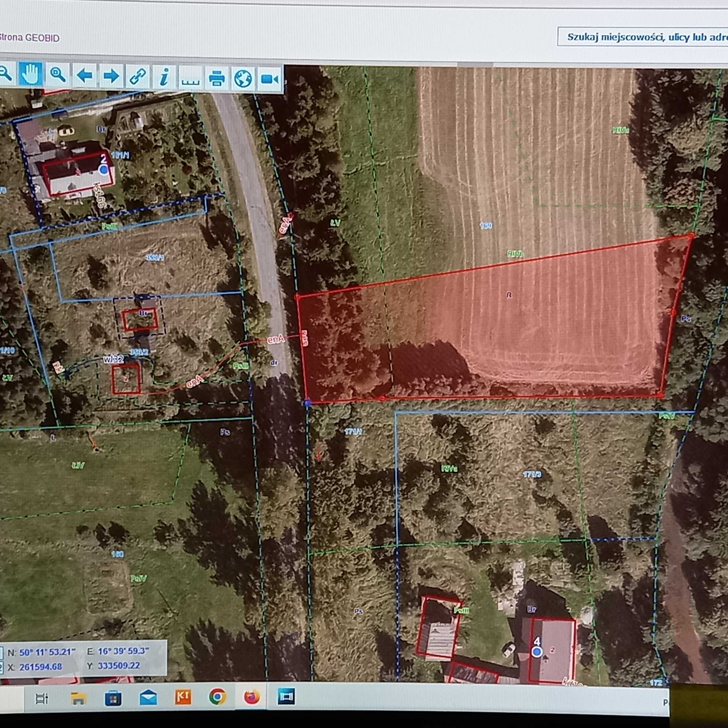The image size is (728, 728).
Task: Open Google Chrome from the taskbar
Action: 218,697
